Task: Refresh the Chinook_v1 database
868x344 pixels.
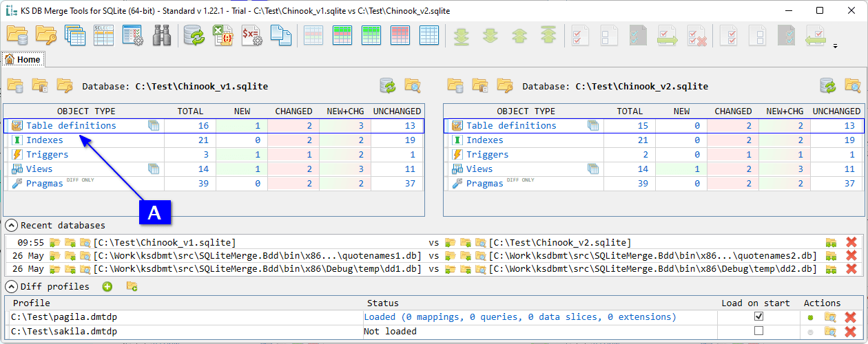Action: point(388,86)
